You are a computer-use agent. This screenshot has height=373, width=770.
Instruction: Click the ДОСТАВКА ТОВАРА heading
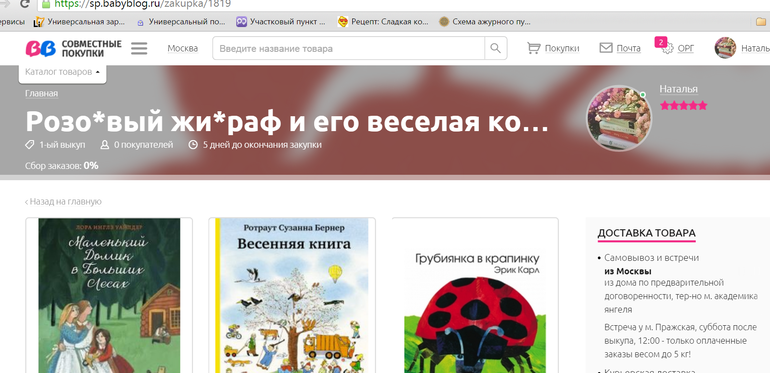point(646,233)
